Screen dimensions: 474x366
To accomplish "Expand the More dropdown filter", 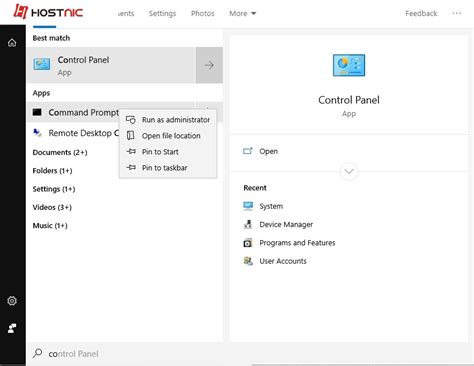I will point(242,13).
